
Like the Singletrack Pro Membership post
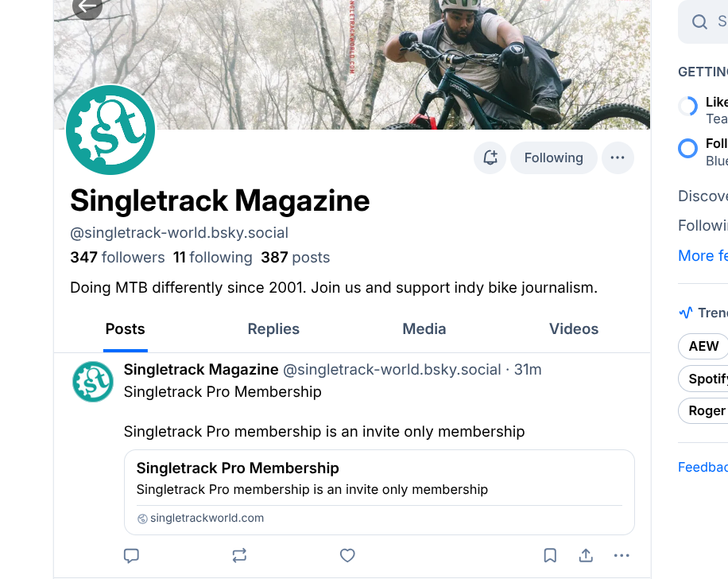[347, 556]
